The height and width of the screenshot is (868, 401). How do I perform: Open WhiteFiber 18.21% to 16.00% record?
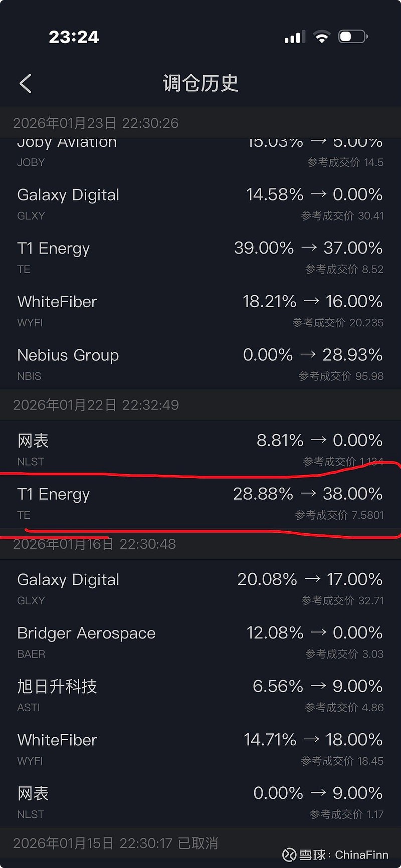200,311
